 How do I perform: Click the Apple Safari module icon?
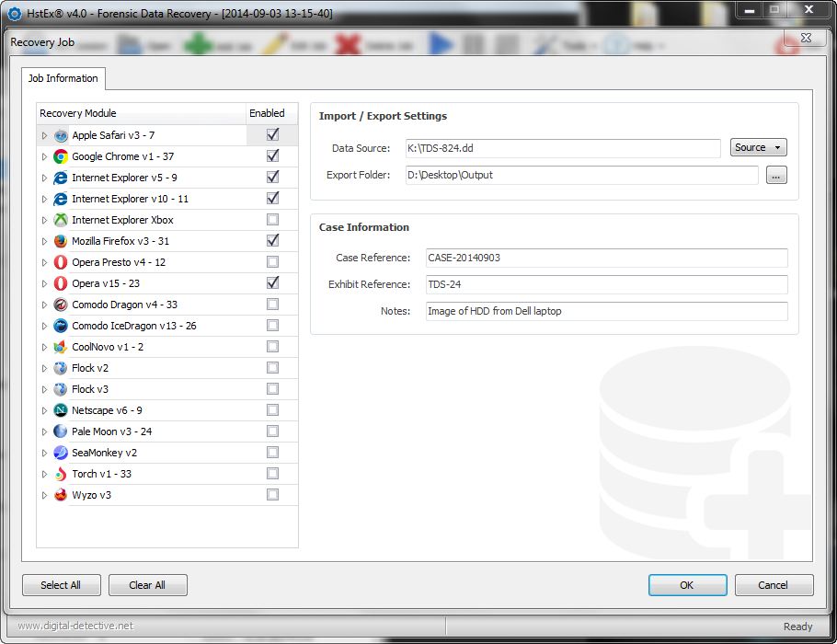click(61, 135)
